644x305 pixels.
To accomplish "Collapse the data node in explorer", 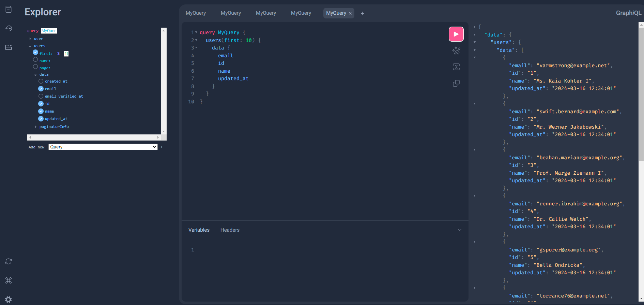I will (35, 75).
